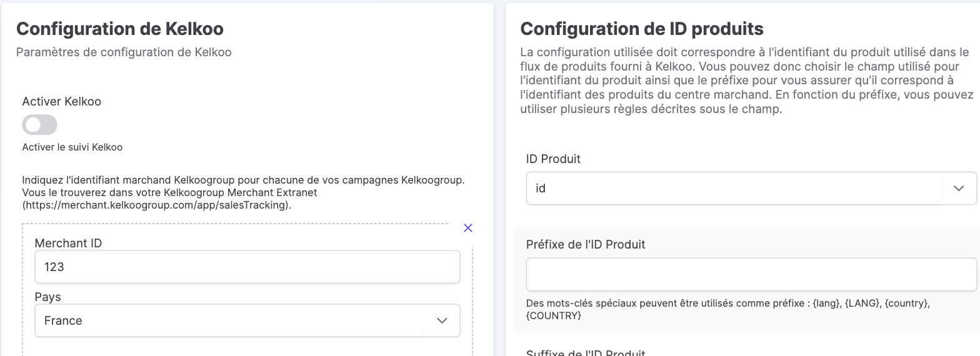Click the Préfixe de l'ID Produit label

[x=586, y=244]
